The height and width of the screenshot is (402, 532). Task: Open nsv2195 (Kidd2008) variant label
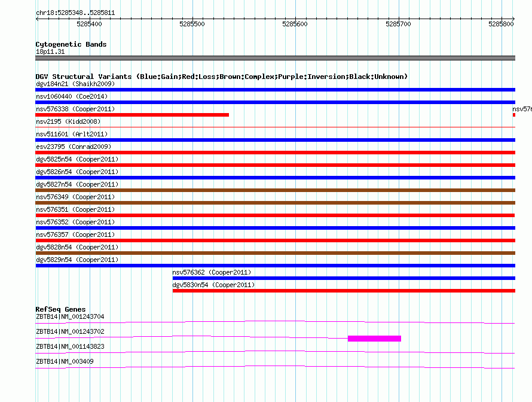pos(68,121)
